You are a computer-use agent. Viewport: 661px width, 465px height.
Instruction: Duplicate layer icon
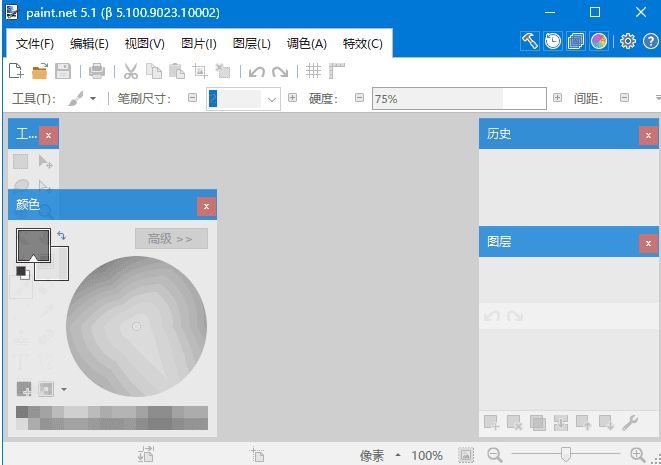(x=538, y=422)
